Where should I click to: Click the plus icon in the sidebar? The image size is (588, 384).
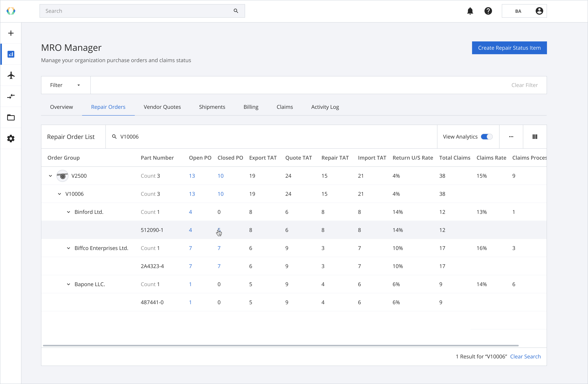[11, 33]
